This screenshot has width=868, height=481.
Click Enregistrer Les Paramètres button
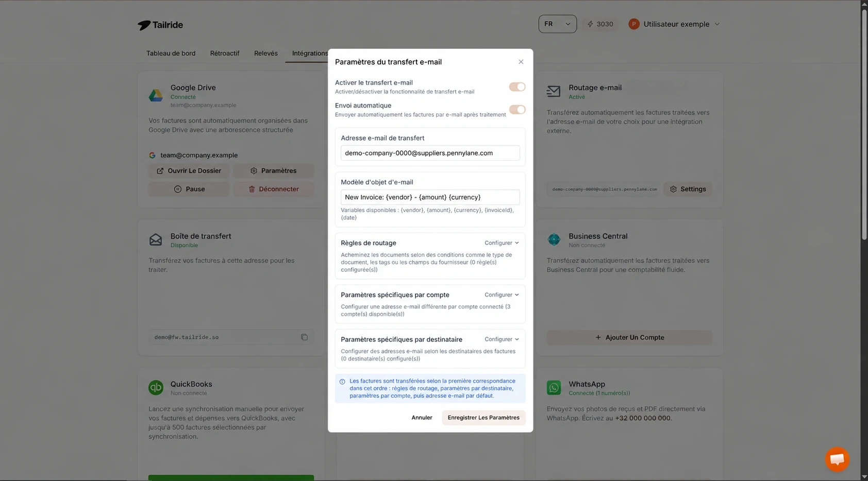[x=483, y=418]
